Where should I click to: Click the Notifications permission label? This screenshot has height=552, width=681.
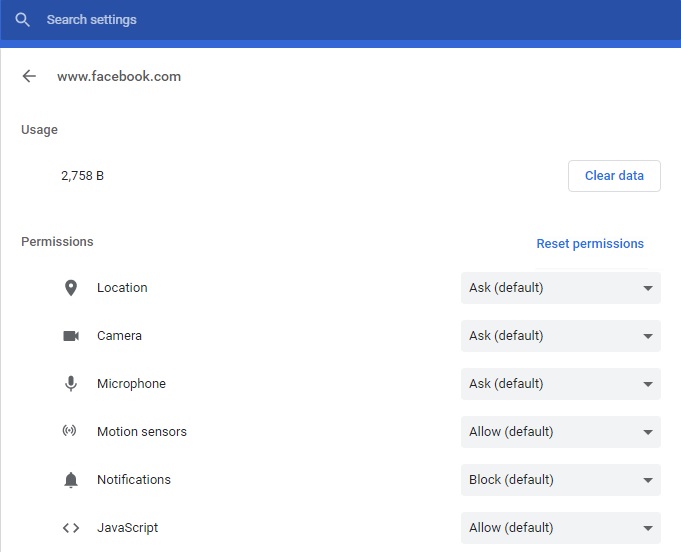point(134,479)
